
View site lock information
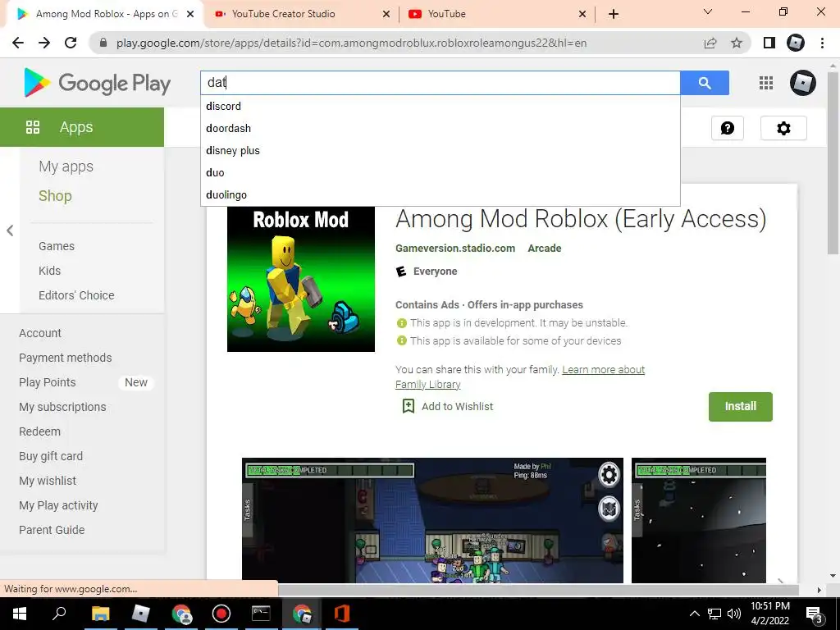click(103, 43)
